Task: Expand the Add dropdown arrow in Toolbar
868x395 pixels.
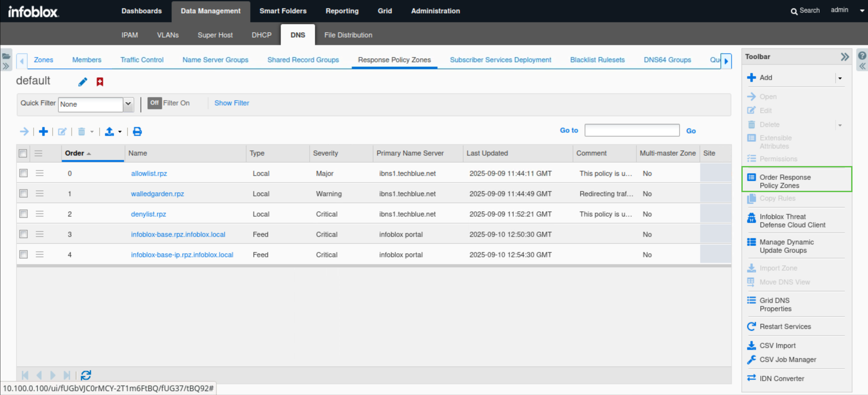Action: [x=840, y=78]
